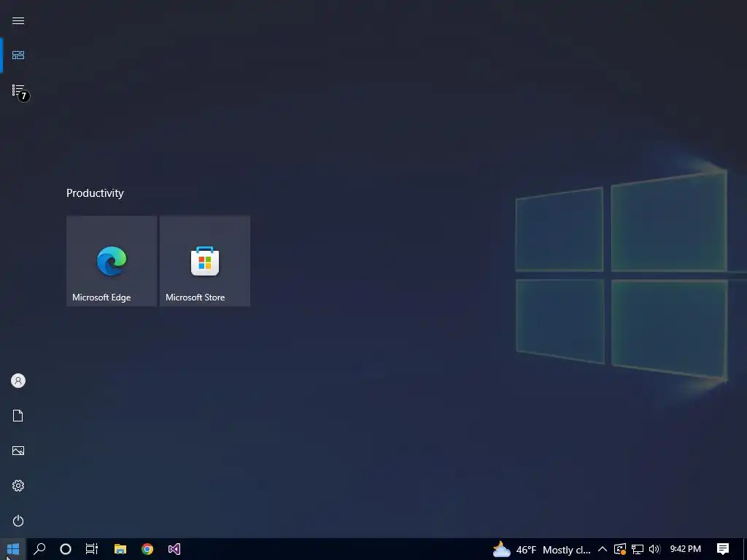Close Start with the Windows button
747x560 pixels.
13,549
